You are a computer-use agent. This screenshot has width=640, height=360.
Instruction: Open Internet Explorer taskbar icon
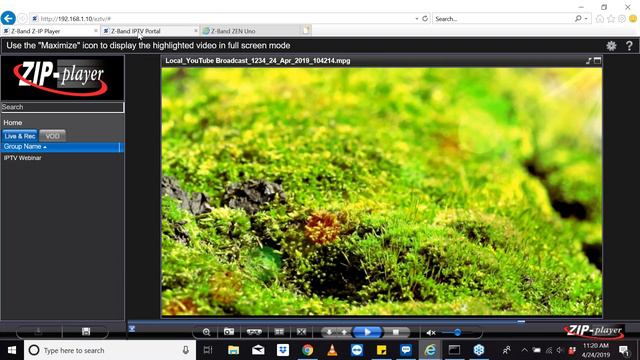[x=430, y=350]
